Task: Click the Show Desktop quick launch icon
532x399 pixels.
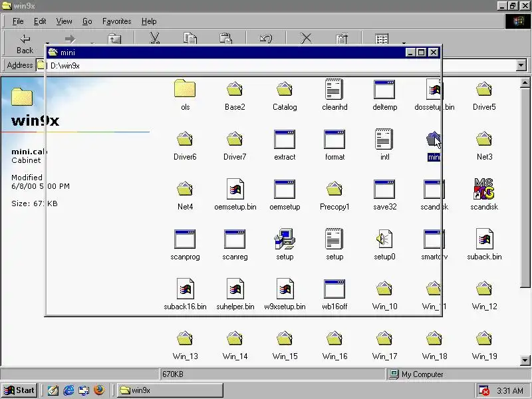Action: point(53,390)
